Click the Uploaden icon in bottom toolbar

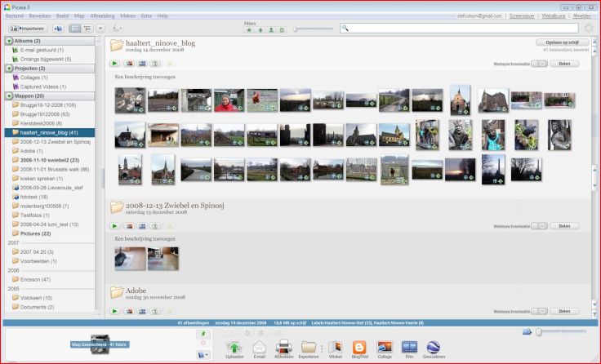236,346
